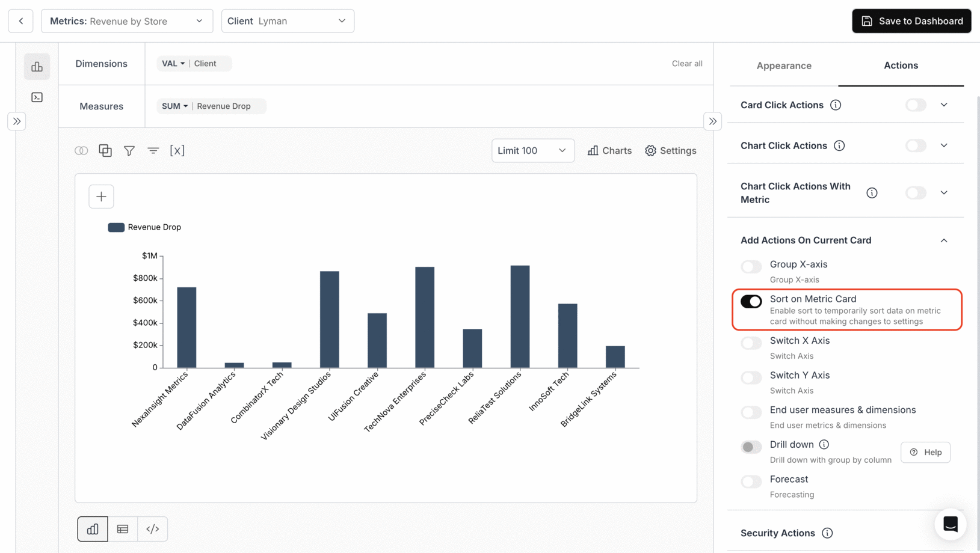Click the compare/overlay circles icon above the chart
This screenshot has width=980, height=553.
[x=81, y=150]
